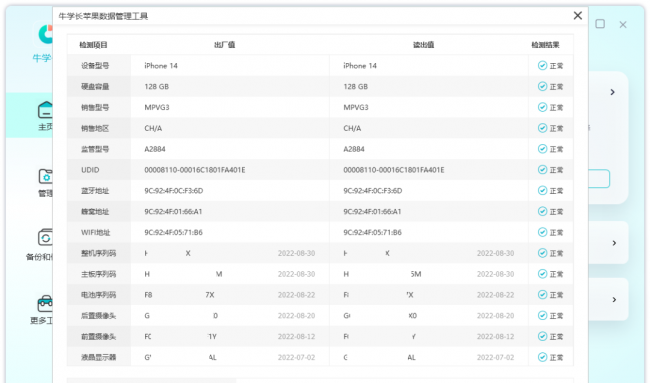650x383 pixels.
Task: Open the 更多工具 toolbox sidebar icon
Action: pos(45,304)
